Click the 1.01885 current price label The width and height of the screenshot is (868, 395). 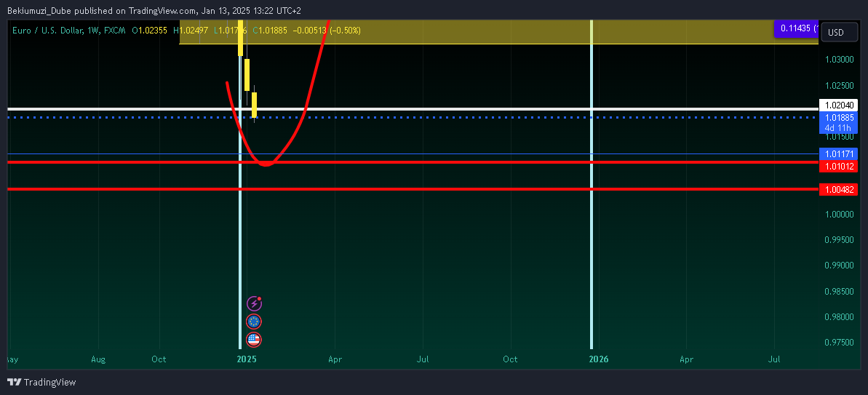[838, 117]
